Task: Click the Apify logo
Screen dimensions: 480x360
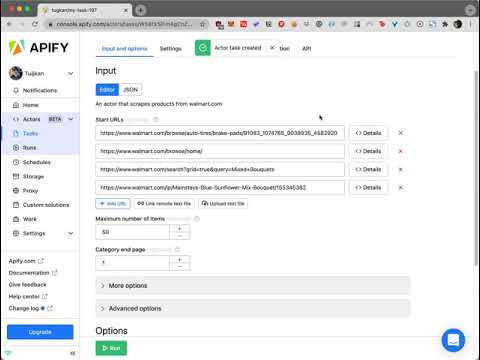Action: pos(39,47)
